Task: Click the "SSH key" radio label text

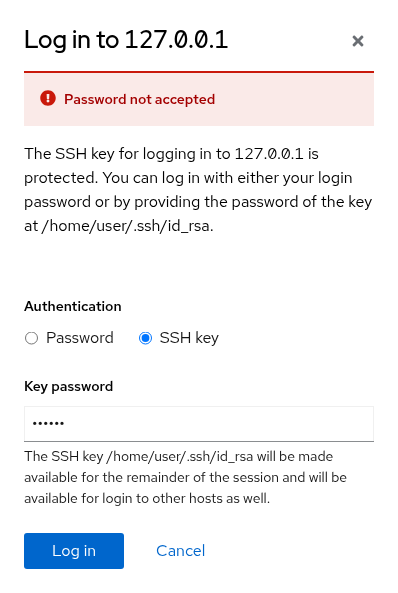Action: (x=189, y=338)
